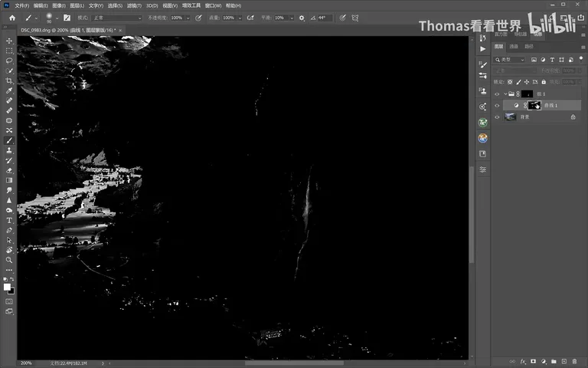
Task: Select the 曲线 1 layer mask thumbnail
Action: (x=534, y=106)
